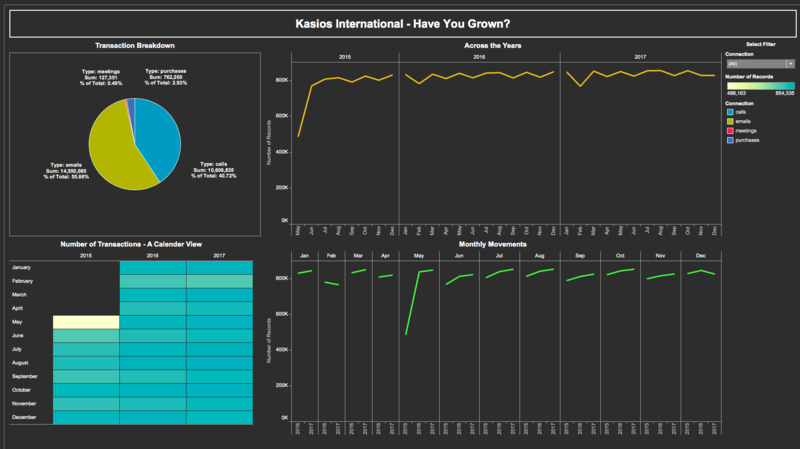Click the November row label in calendar view
This screenshot has height=449, width=800.
pos(24,404)
